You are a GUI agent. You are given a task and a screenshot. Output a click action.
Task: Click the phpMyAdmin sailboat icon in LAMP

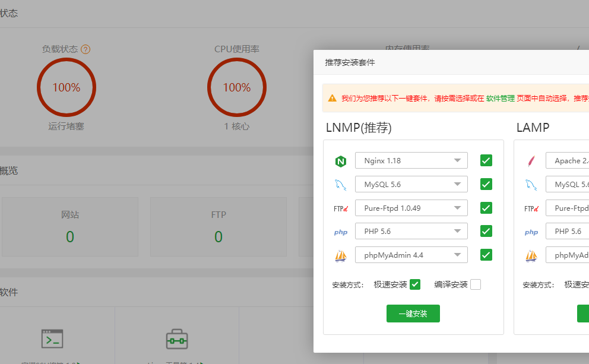click(x=531, y=256)
